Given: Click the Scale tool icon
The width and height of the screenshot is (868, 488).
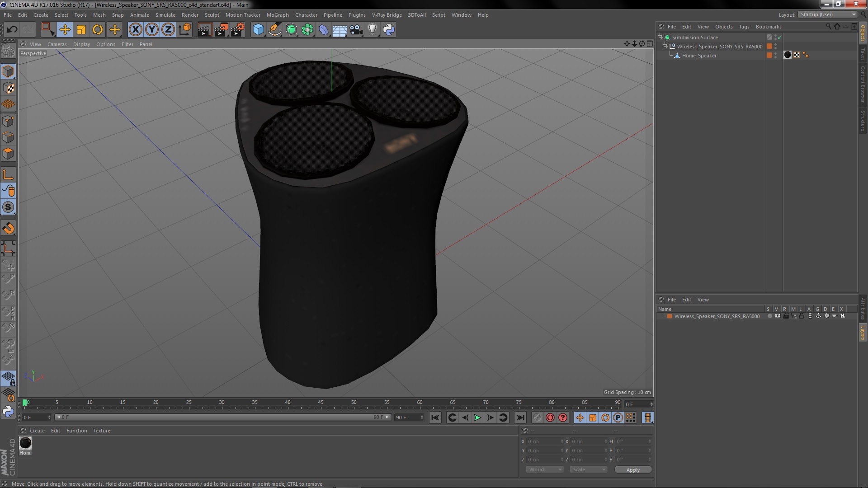Looking at the screenshot, I should pyautogui.click(x=81, y=30).
